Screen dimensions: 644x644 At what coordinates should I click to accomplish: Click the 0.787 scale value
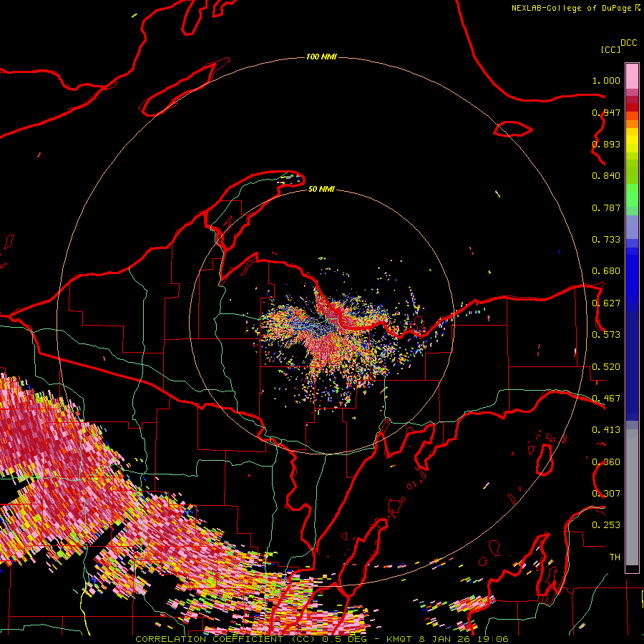click(606, 208)
